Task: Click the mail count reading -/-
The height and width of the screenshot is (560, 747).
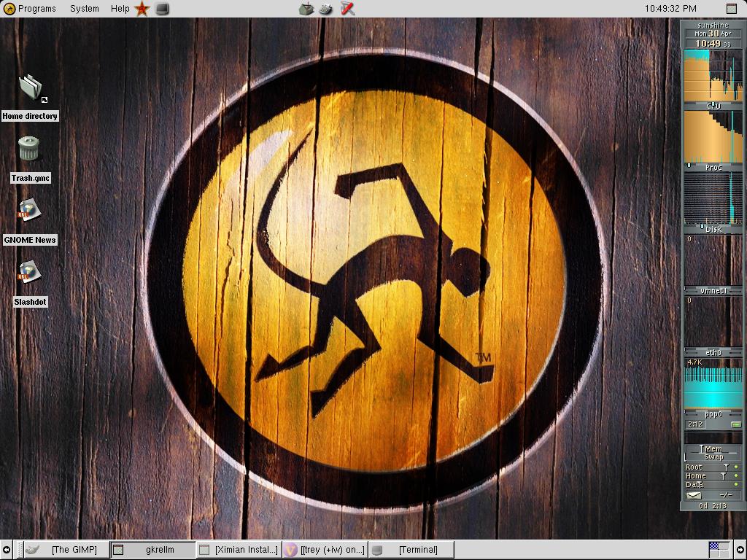Action: [725, 495]
